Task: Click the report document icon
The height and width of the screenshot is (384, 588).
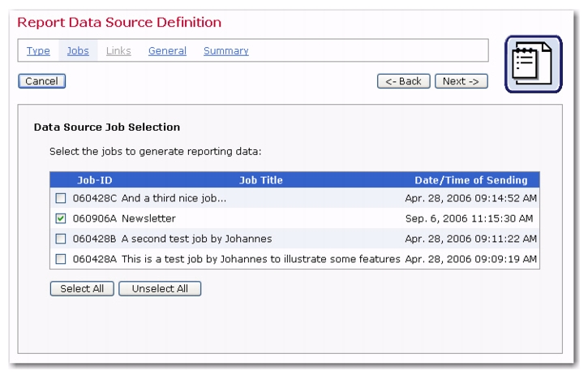Action: point(533,64)
